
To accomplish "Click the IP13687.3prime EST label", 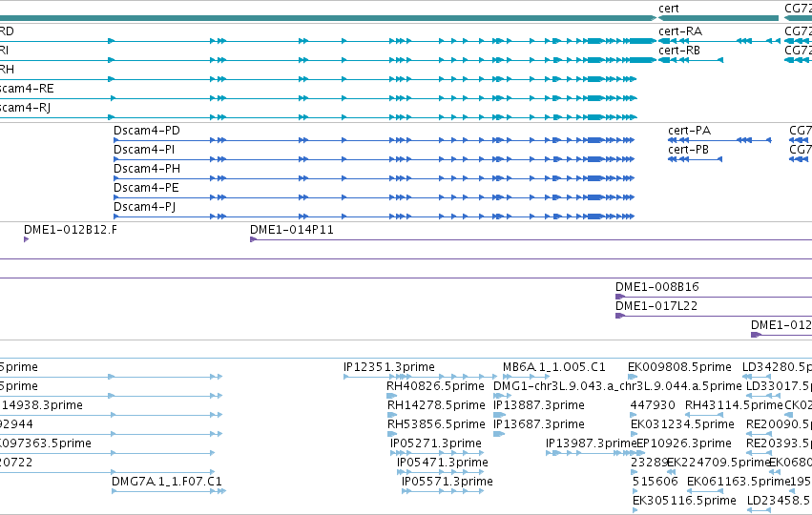I will point(538,424).
